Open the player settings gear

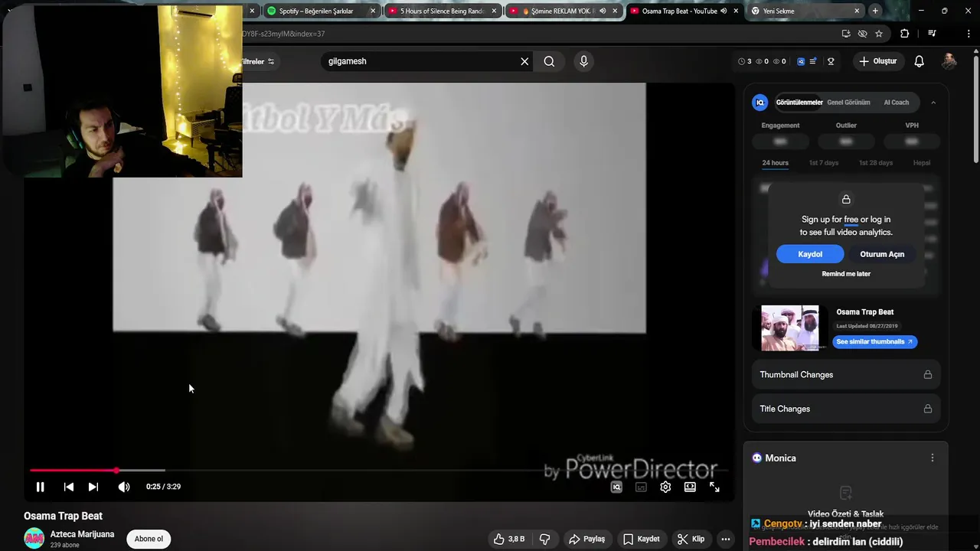665,487
